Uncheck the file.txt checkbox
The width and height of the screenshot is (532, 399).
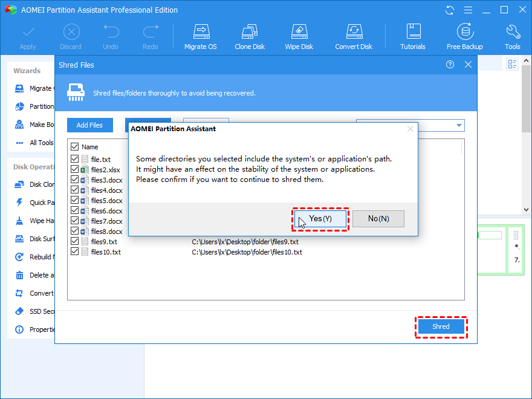pyautogui.click(x=74, y=159)
